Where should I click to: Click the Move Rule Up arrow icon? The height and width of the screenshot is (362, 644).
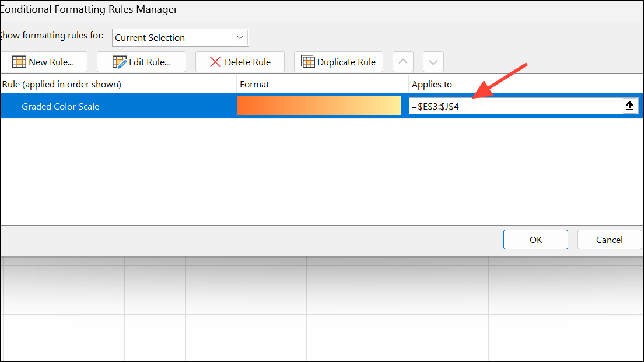[x=402, y=61]
